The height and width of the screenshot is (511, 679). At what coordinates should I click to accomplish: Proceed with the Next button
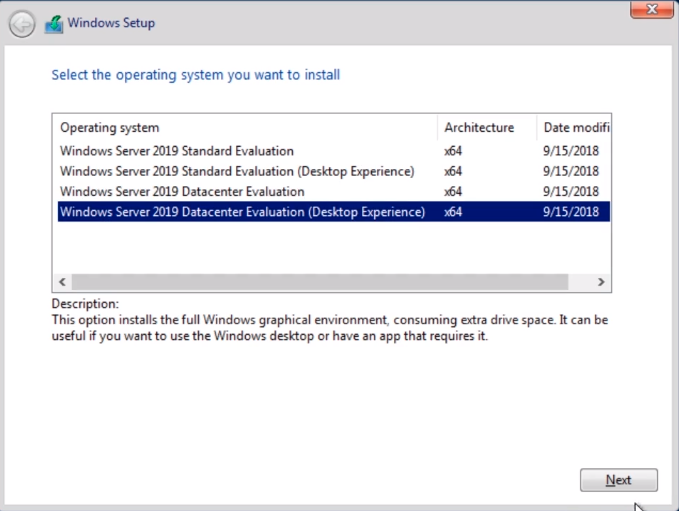(619, 480)
